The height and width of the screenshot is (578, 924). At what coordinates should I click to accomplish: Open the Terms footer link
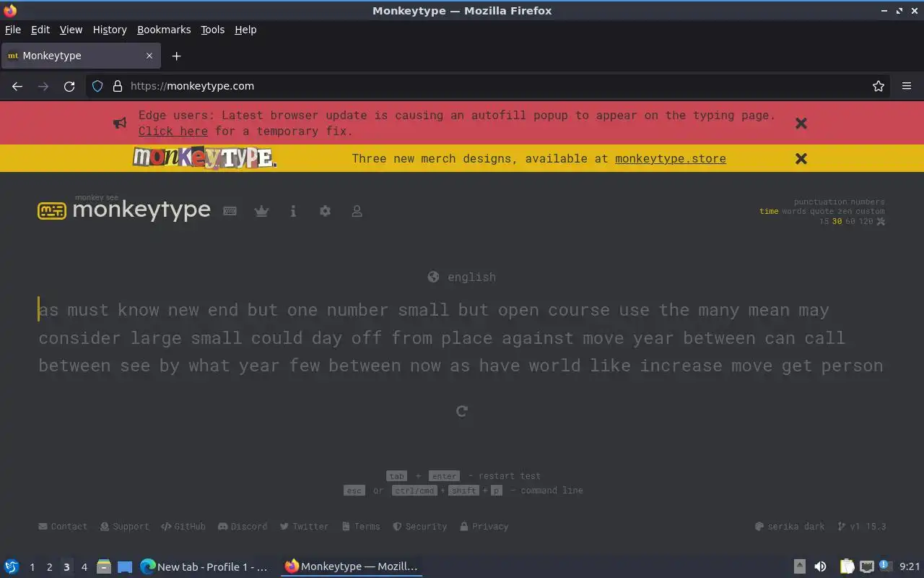tap(361, 527)
